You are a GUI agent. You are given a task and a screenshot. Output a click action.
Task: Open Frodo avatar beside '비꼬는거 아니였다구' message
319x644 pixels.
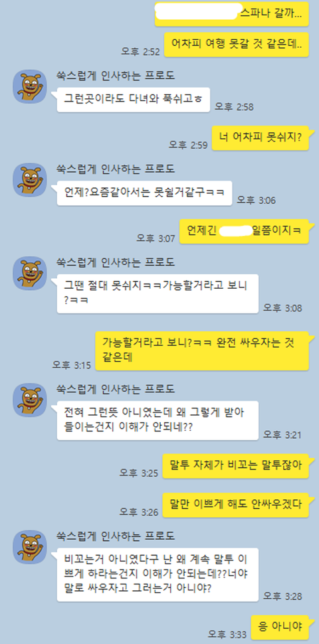tap(30, 546)
